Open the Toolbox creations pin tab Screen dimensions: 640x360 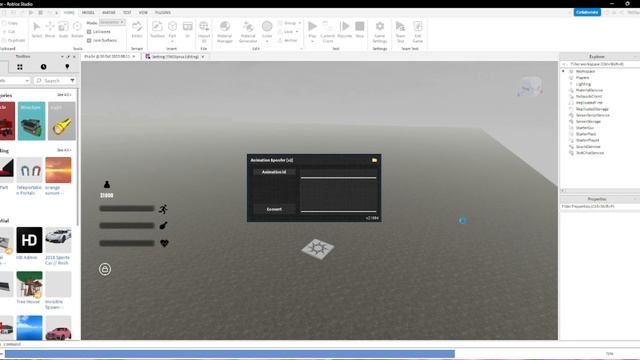coord(67,67)
